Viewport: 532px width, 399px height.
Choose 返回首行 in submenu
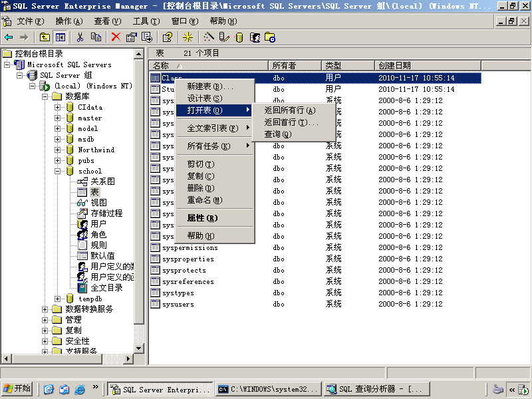[x=294, y=122]
